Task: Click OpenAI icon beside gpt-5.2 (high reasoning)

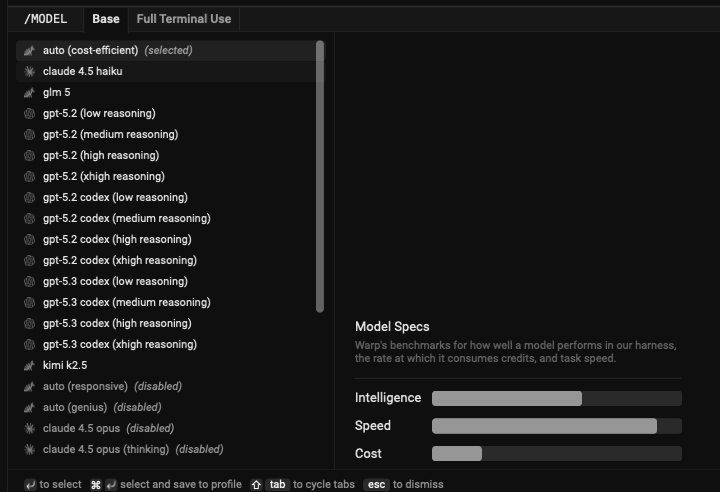Action: [29, 156]
